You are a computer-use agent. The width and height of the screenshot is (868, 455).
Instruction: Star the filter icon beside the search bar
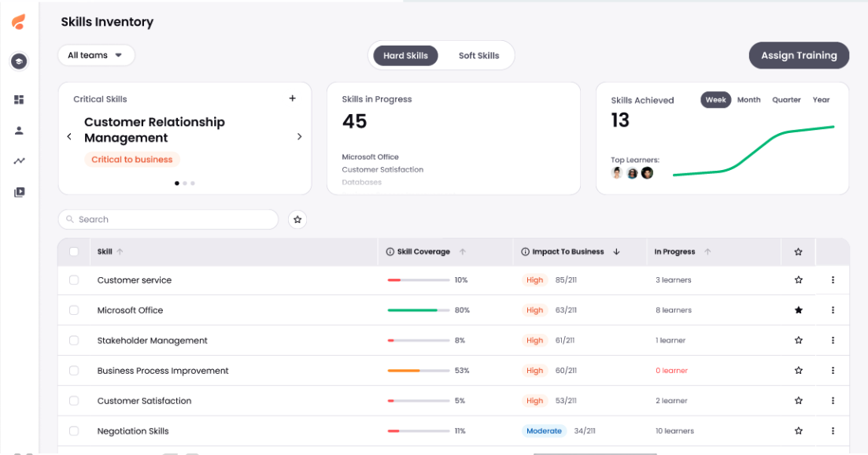coord(297,220)
